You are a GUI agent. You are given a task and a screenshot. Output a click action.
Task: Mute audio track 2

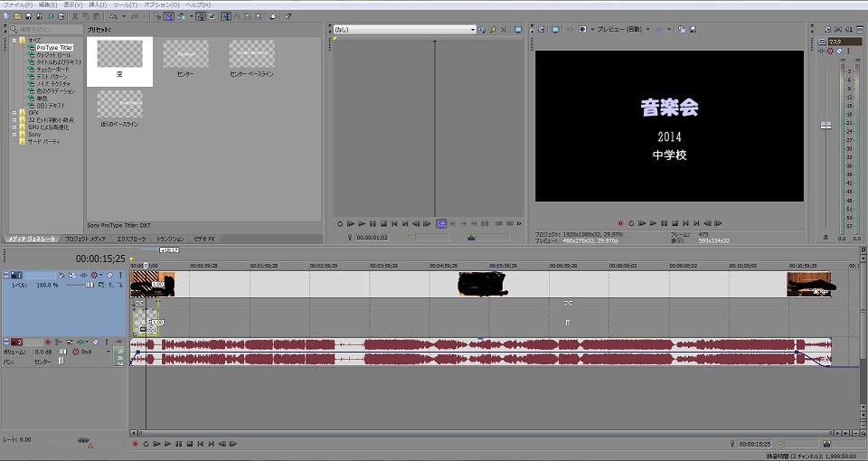[96, 343]
